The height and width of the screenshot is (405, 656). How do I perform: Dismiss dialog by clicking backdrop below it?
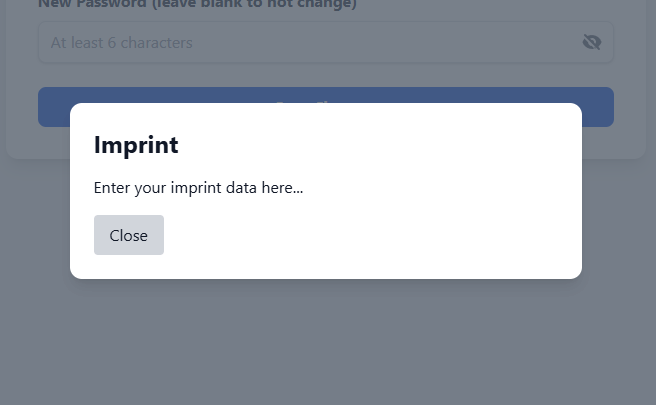point(326,340)
